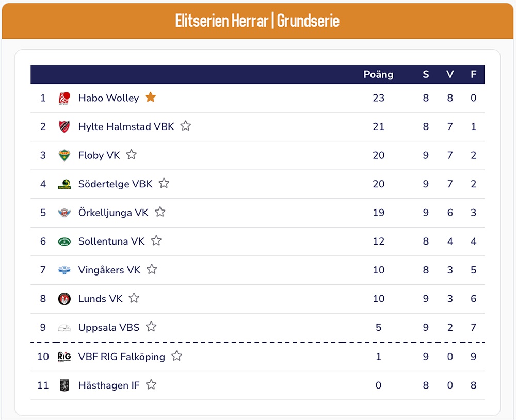Click the Örkelljunga VK team logo

(x=64, y=213)
